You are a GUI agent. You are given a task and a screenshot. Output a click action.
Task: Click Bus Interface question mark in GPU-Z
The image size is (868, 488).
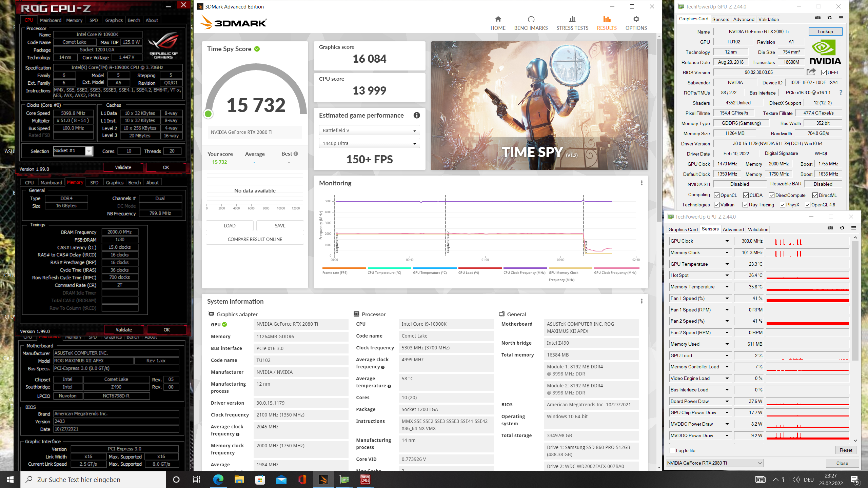click(841, 93)
